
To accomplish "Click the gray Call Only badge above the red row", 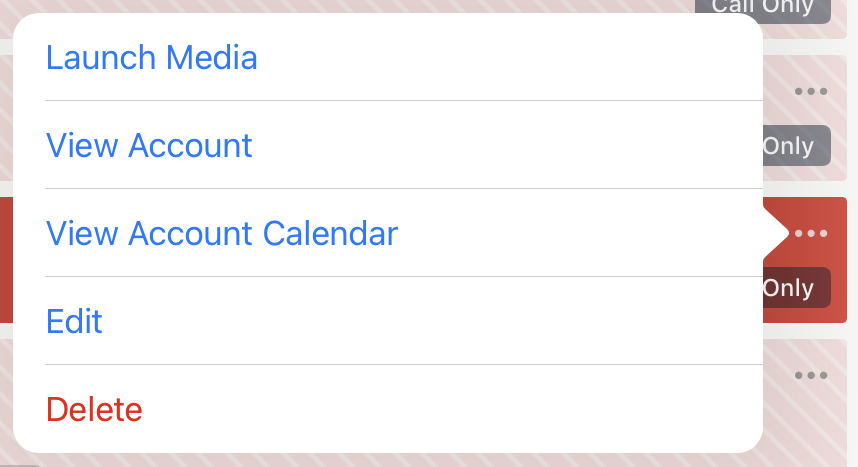I will (x=796, y=146).
